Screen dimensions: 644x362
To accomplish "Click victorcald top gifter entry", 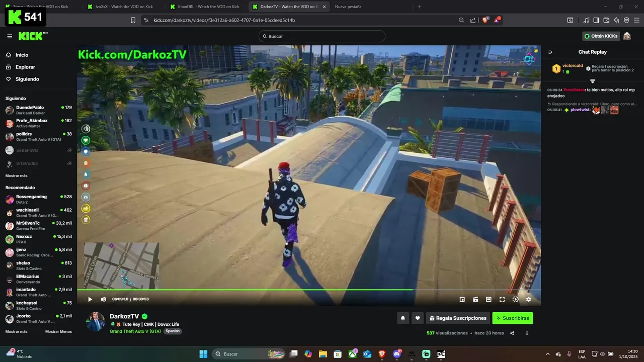I will pyautogui.click(x=568, y=68).
